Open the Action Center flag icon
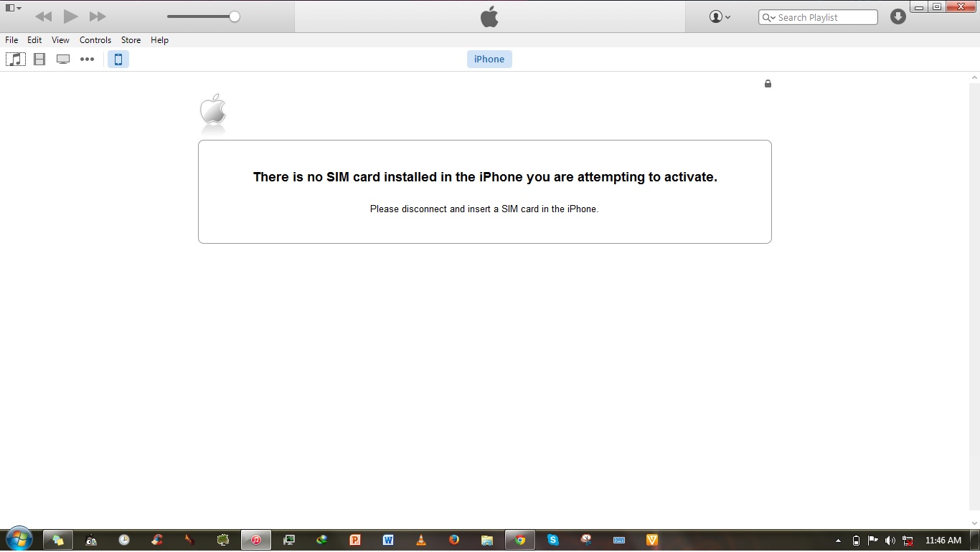This screenshot has width=980, height=552. (873, 541)
